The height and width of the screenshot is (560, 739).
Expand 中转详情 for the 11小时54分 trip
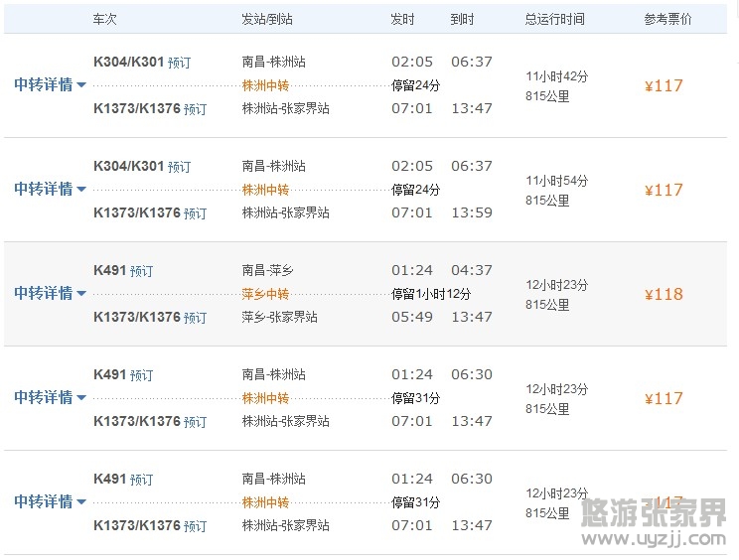coord(50,190)
